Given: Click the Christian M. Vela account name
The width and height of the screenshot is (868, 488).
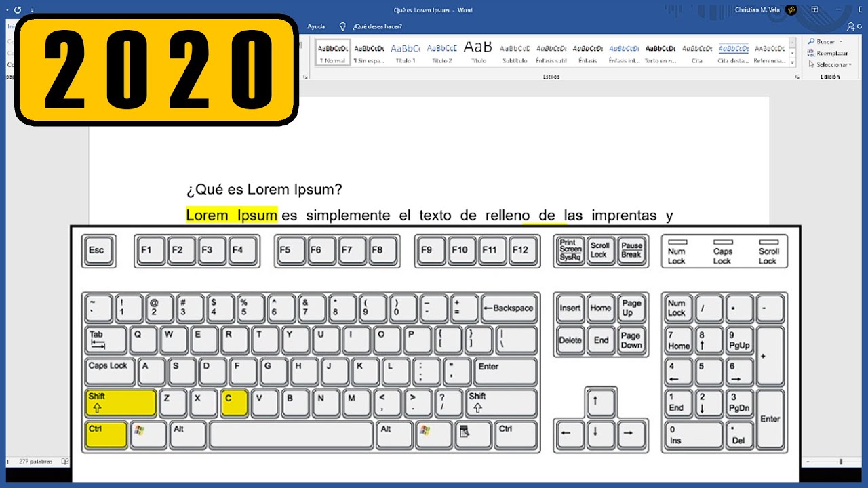Looking at the screenshot, I should (758, 10).
